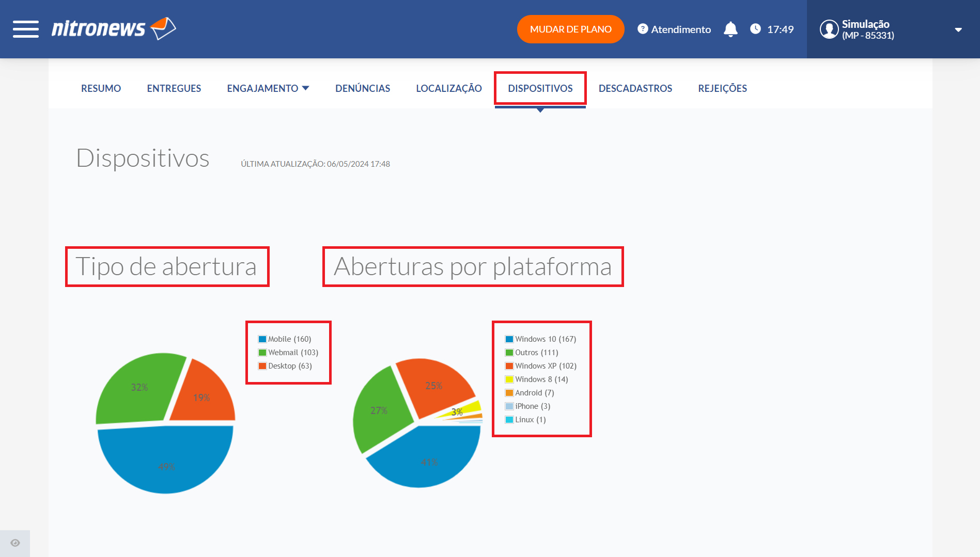Image resolution: width=980 pixels, height=557 pixels.
Task: Click the 'Android (7)' legend text
Action: (535, 393)
